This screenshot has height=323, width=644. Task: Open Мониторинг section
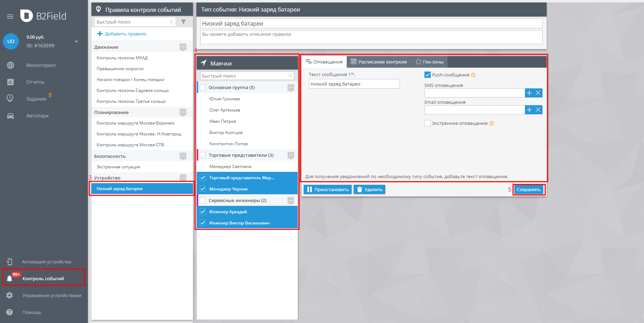[x=41, y=65]
